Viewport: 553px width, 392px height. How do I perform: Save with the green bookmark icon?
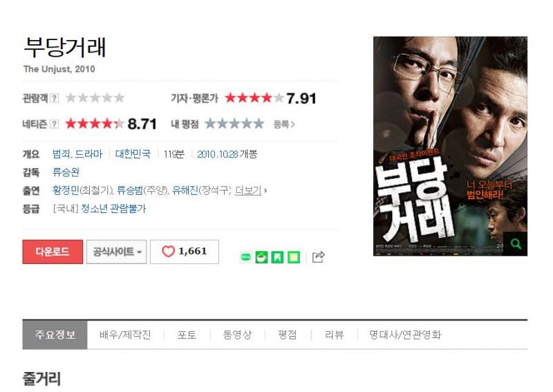click(x=277, y=257)
